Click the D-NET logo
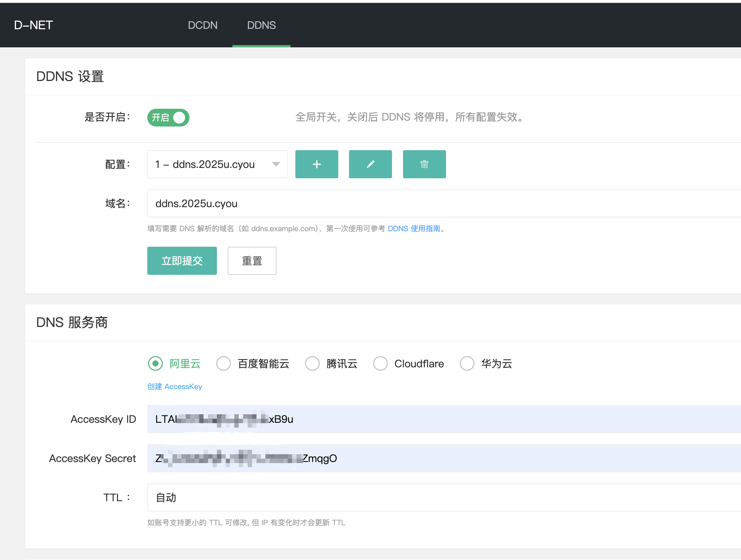This screenshot has height=560, width=741. tap(33, 25)
